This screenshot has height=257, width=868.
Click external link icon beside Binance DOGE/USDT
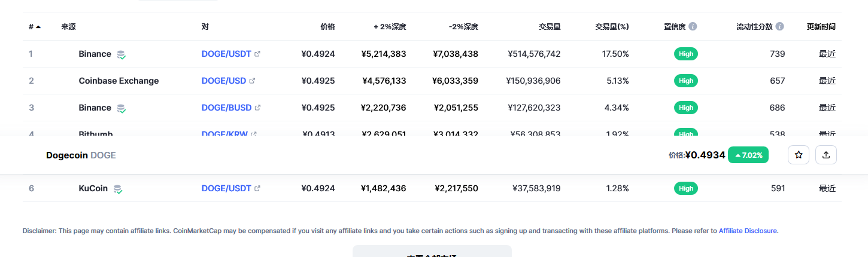click(257, 54)
